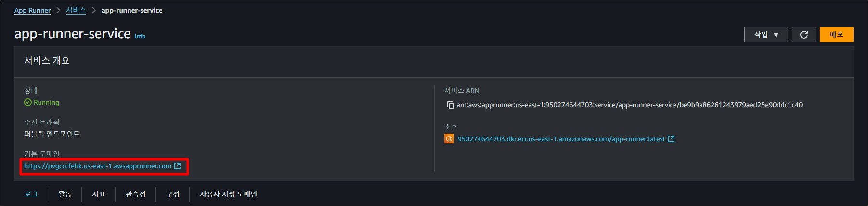The image size is (868, 206).
Task: Click the app-runner-service page title
Action: tap(73, 34)
